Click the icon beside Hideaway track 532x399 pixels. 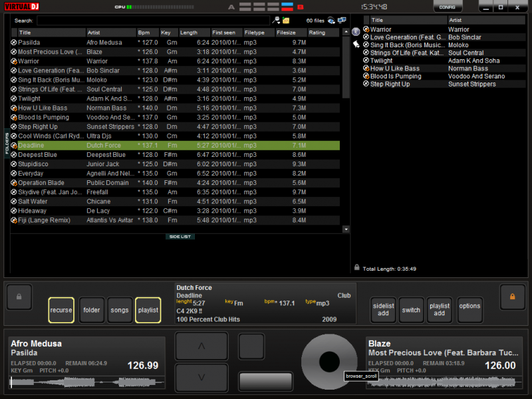[13, 211]
